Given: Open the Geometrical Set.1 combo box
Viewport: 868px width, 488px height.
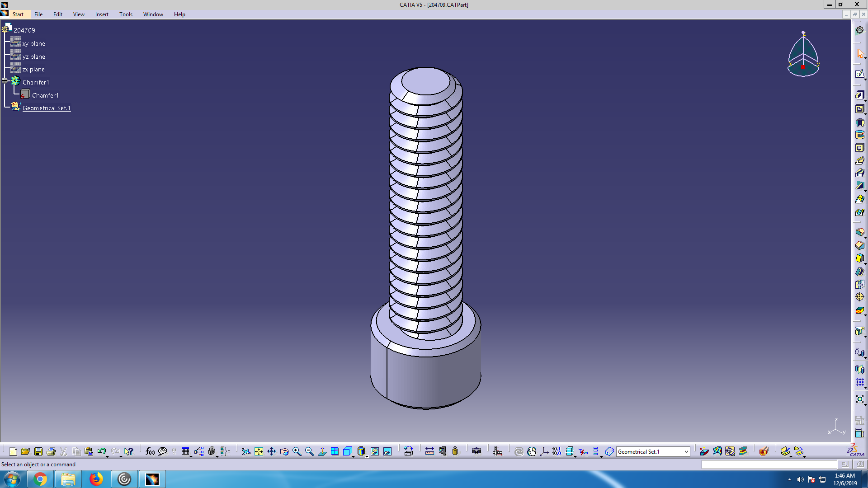Looking at the screenshot, I should tap(686, 452).
